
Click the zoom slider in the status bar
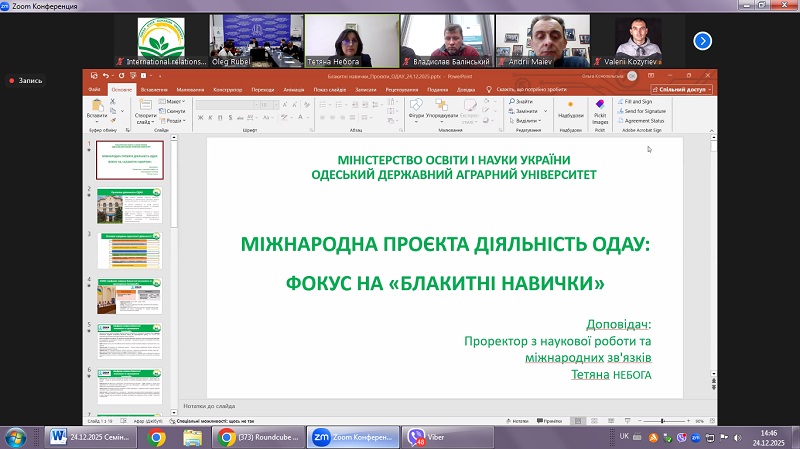point(662,421)
